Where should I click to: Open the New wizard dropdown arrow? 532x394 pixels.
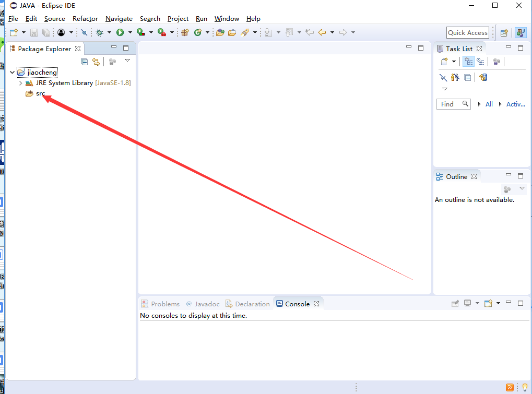coord(23,32)
